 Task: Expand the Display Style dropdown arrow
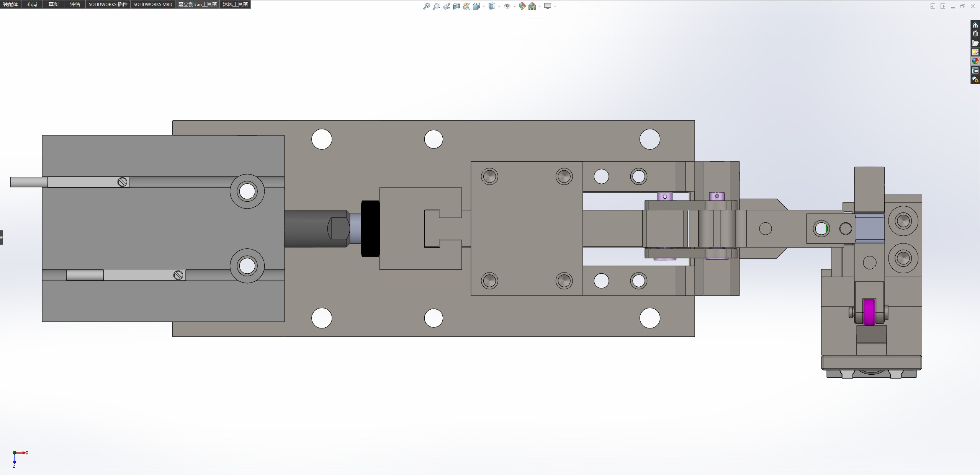point(499,6)
